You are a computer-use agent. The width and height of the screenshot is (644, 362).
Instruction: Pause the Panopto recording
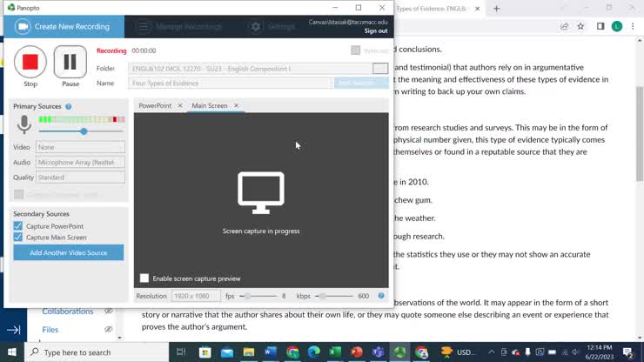[x=70, y=62]
